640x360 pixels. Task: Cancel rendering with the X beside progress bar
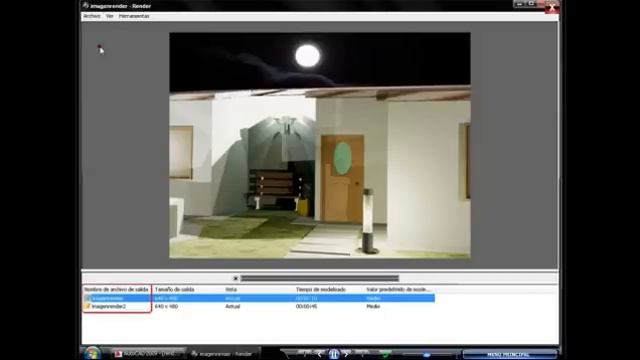coord(236,278)
